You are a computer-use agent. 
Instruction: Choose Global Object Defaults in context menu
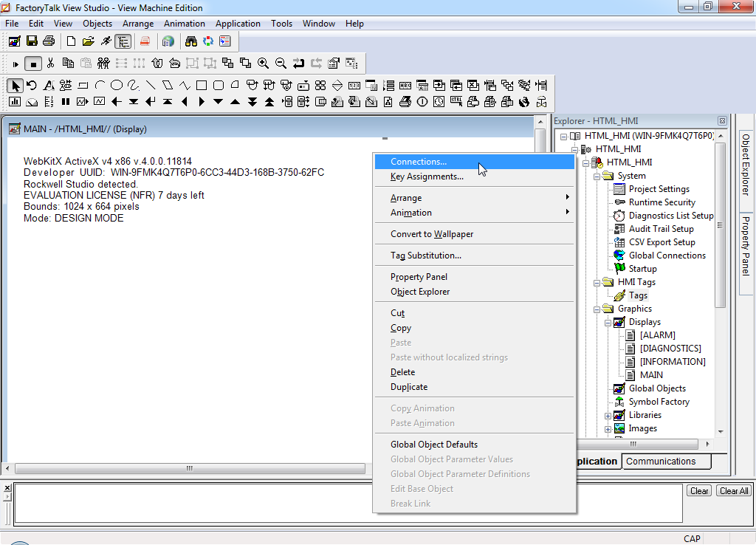click(x=475, y=445)
